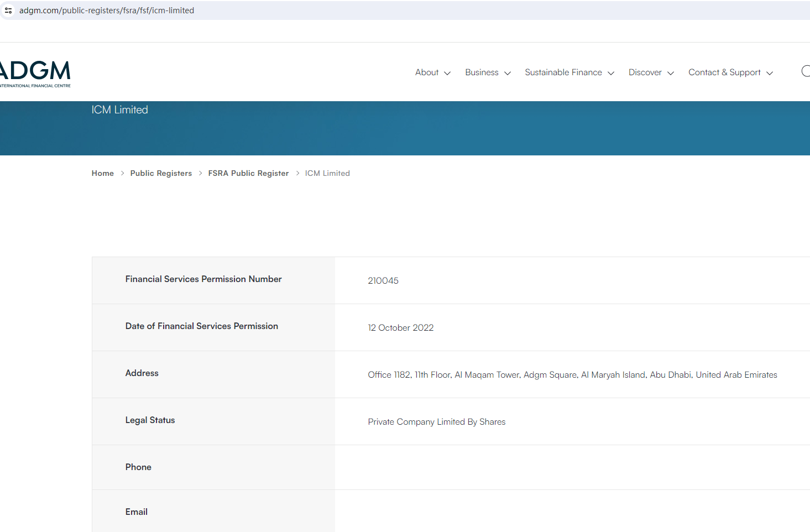Open the Discover menu
Screen dimensions: 810x532
pyautogui.click(x=645, y=72)
